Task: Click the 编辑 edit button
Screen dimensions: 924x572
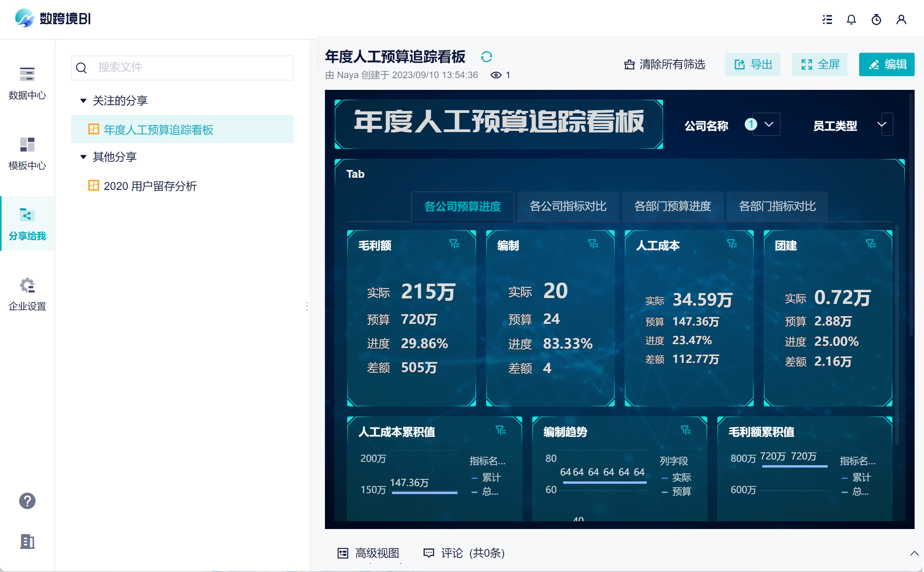Action: [x=887, y=64]
